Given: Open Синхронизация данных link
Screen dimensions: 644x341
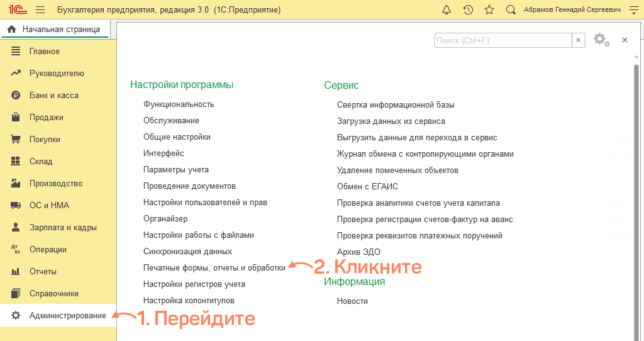Looking at the screenshot, I should (x=187, y=252).
